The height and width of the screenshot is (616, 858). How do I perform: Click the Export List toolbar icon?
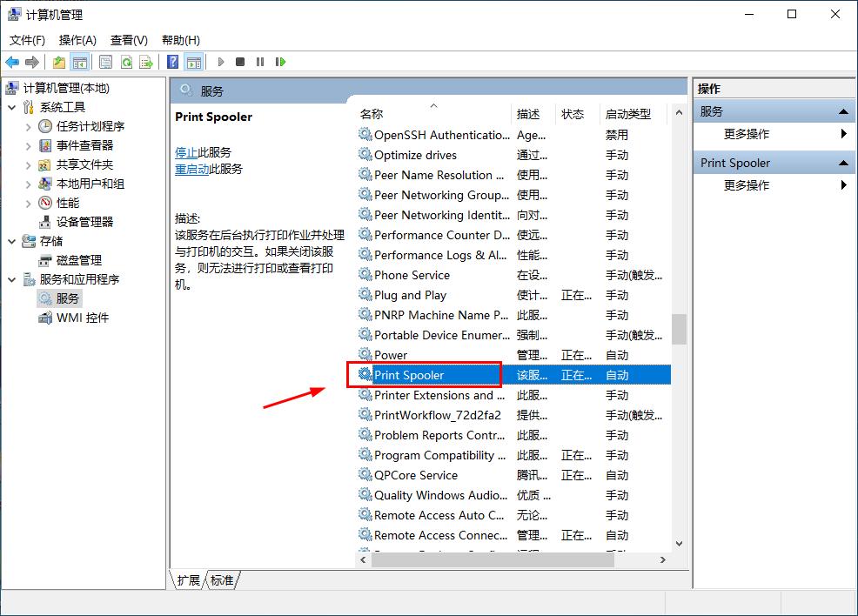(147, 61)
